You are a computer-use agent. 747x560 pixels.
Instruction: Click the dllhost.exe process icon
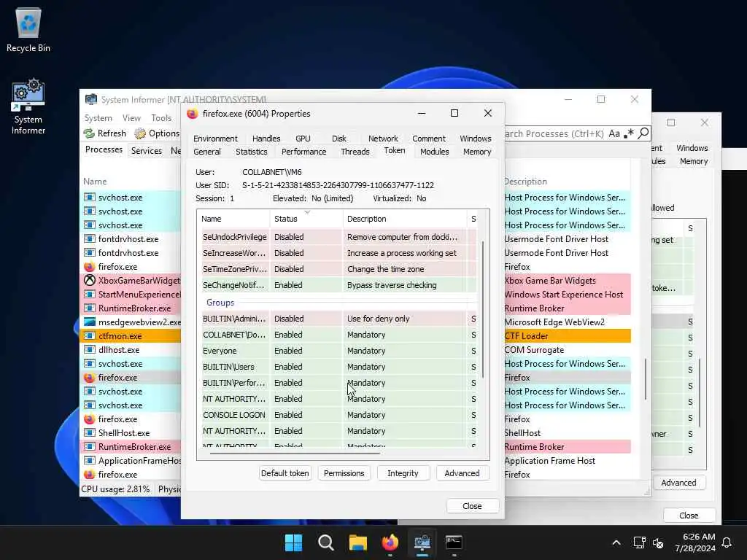tap(90, 349)
